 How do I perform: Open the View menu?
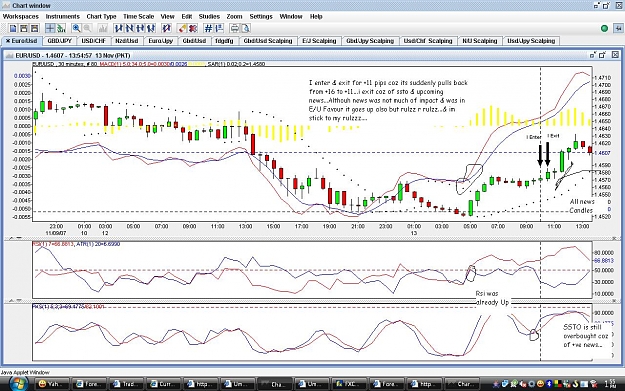[167, 16]
